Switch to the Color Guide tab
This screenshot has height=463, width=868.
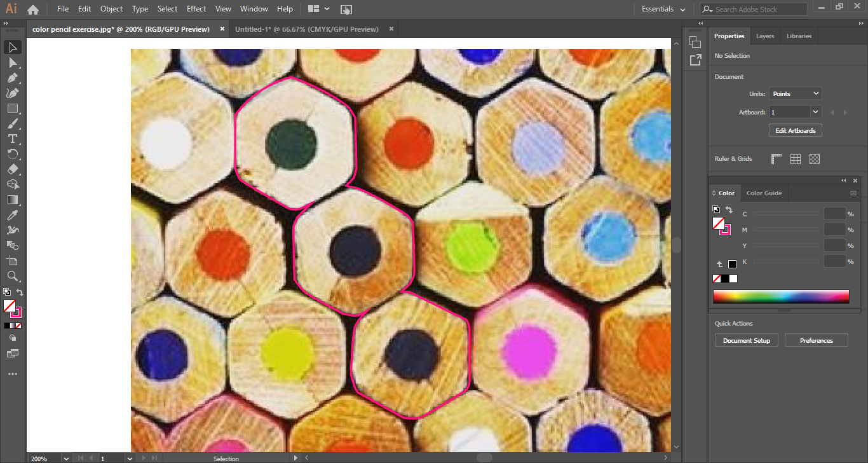(764, 193)
